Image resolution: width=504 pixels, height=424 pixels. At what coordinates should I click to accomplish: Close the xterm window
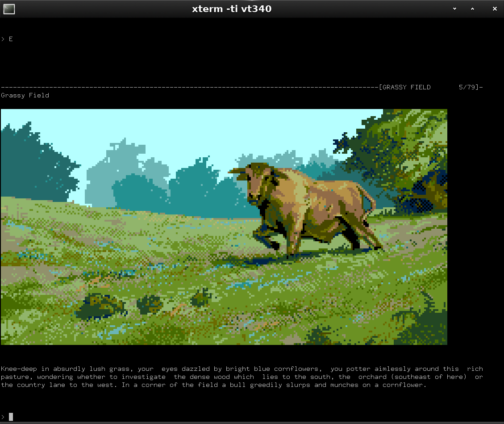[495, 9]
